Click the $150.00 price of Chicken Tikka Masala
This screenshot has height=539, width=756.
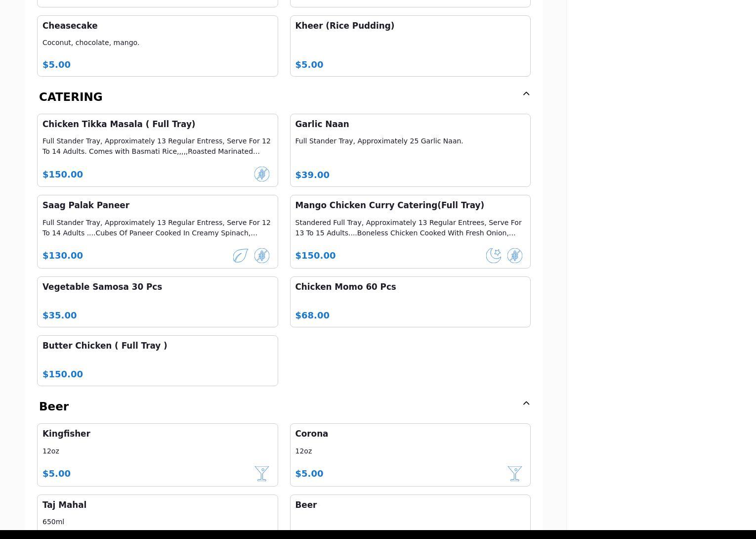[63, 175]
